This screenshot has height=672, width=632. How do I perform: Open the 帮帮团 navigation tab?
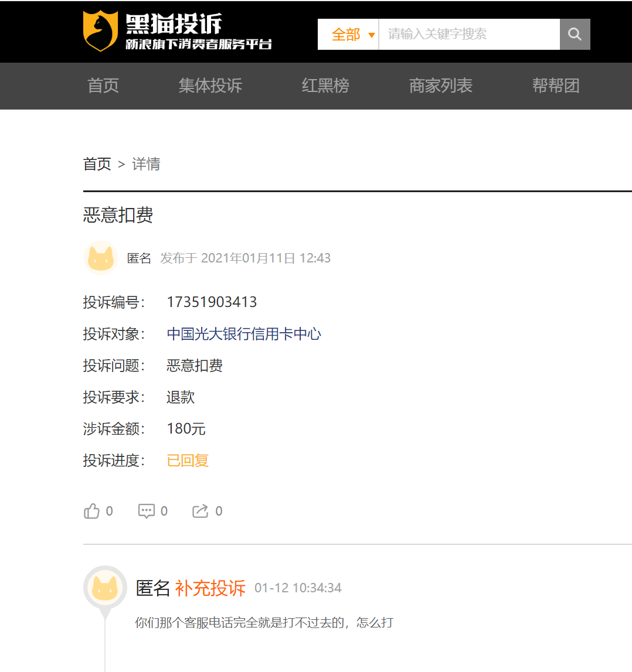[x=555, y=86]
